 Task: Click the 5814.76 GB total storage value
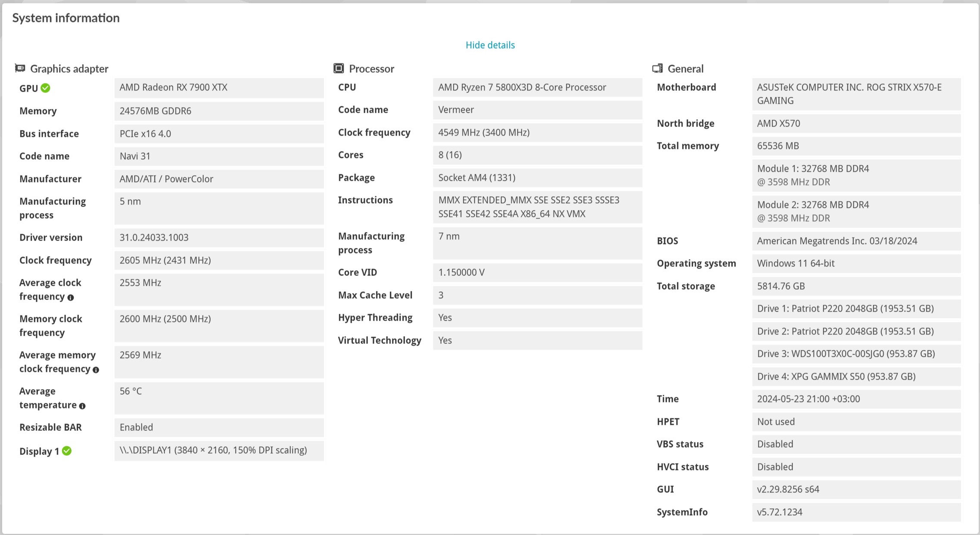coord(856,286)
